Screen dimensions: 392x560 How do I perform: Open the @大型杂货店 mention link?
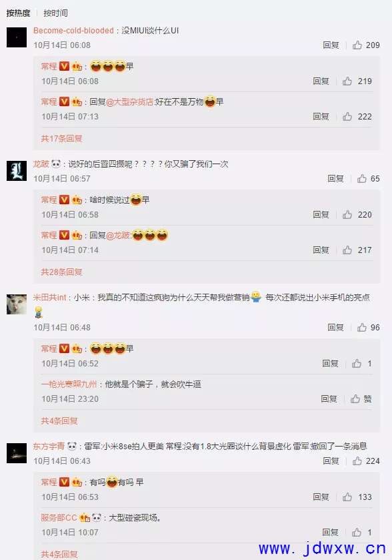tap(130, 102)
